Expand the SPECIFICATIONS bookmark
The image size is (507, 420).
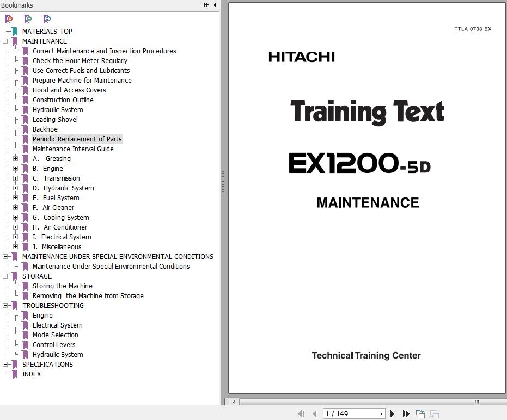[5, 365]
